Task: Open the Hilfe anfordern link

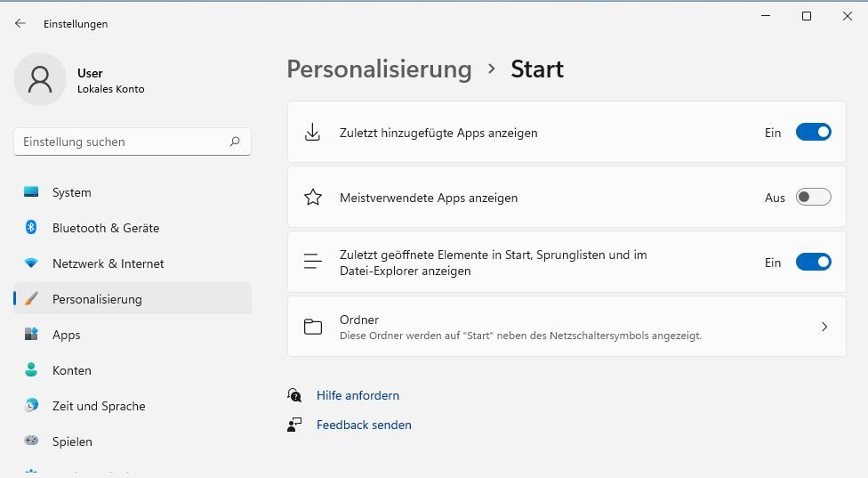Action: pyautogui.click(x=358, y=395)
